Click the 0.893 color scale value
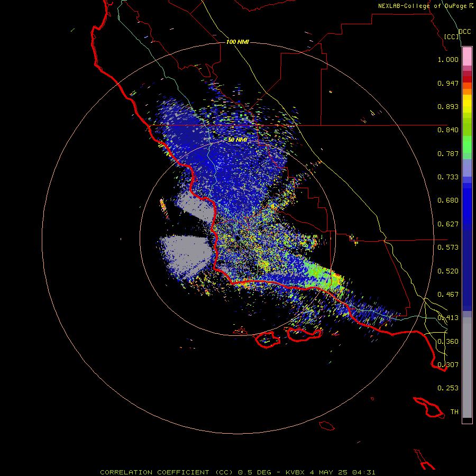Image resolution: width=476 pixels, height=476 pixels. click(x=448, y=106)
